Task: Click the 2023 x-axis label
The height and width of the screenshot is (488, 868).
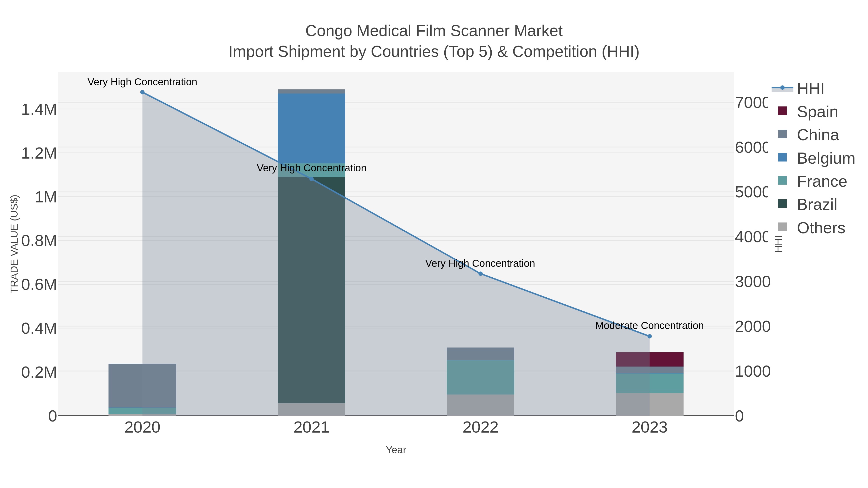Action: pos(650,428)
